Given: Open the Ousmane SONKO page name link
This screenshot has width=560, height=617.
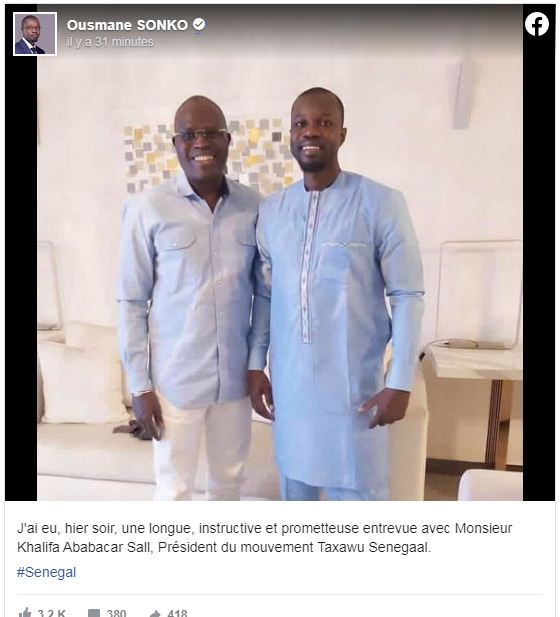Looking at the screenshot, I should tap(127, 25).
